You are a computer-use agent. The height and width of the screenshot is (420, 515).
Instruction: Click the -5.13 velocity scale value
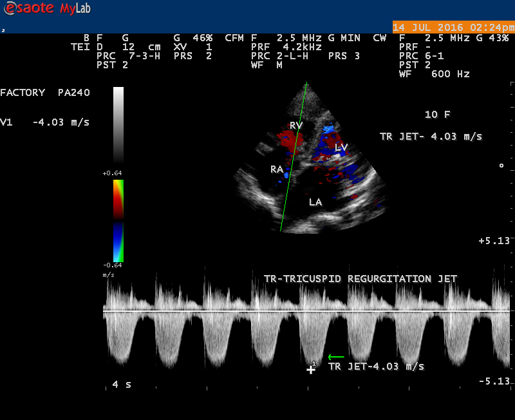(494, 381)
